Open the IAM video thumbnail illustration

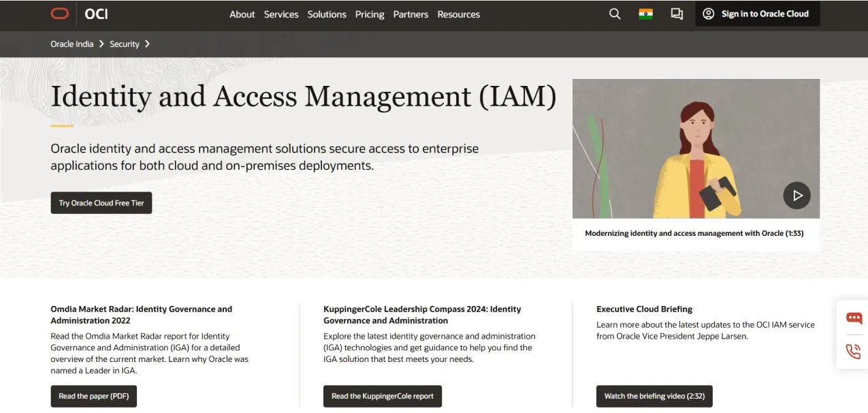696,149
